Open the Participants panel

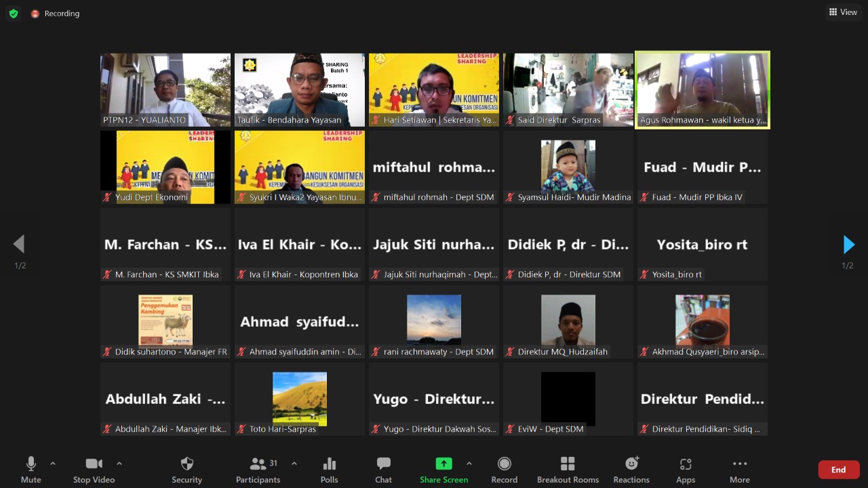(x=258, y=464)
